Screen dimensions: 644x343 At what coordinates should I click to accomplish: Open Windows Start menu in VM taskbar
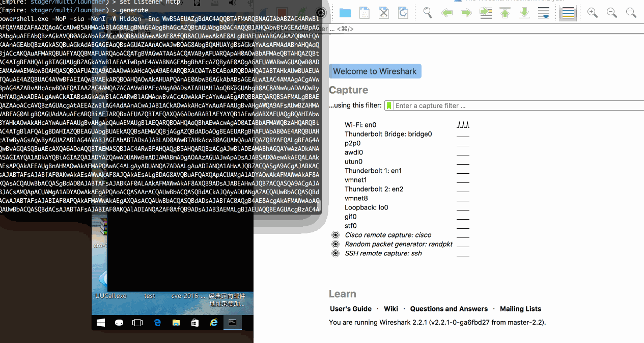tap(101, 323)
